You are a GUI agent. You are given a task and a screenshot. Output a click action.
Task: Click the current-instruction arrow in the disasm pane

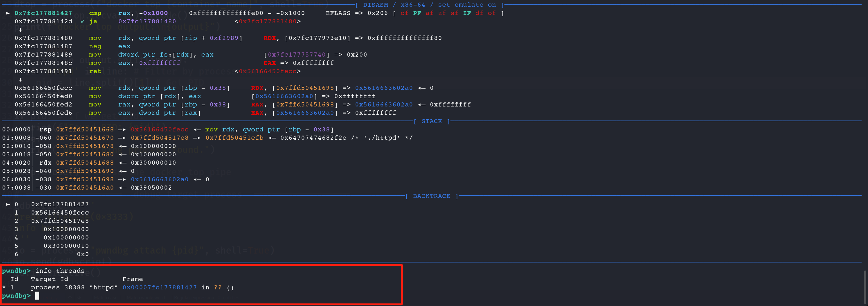pyautogui.click(x=8, y=13)
